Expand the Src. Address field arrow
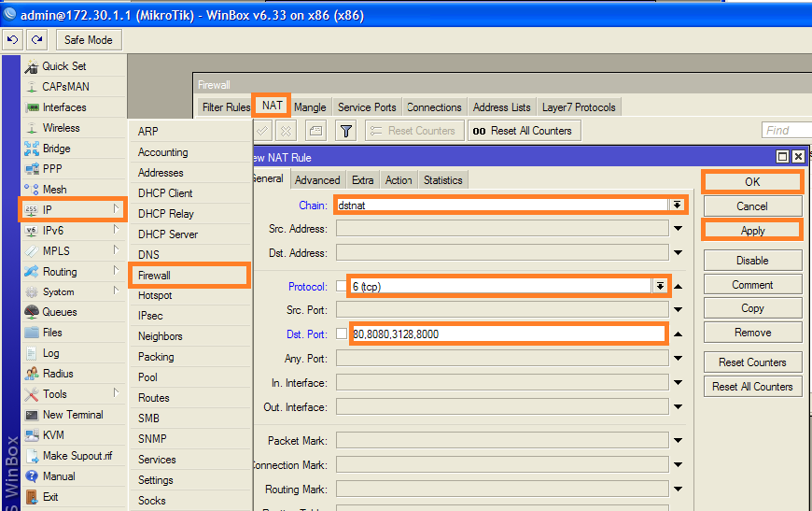This screenshot has width=812, height=511. point(678,229)
